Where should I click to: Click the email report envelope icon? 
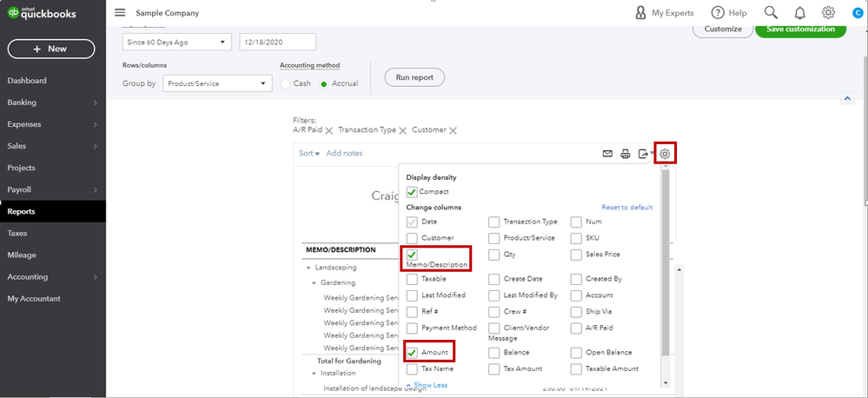click(x=607, y=154)
